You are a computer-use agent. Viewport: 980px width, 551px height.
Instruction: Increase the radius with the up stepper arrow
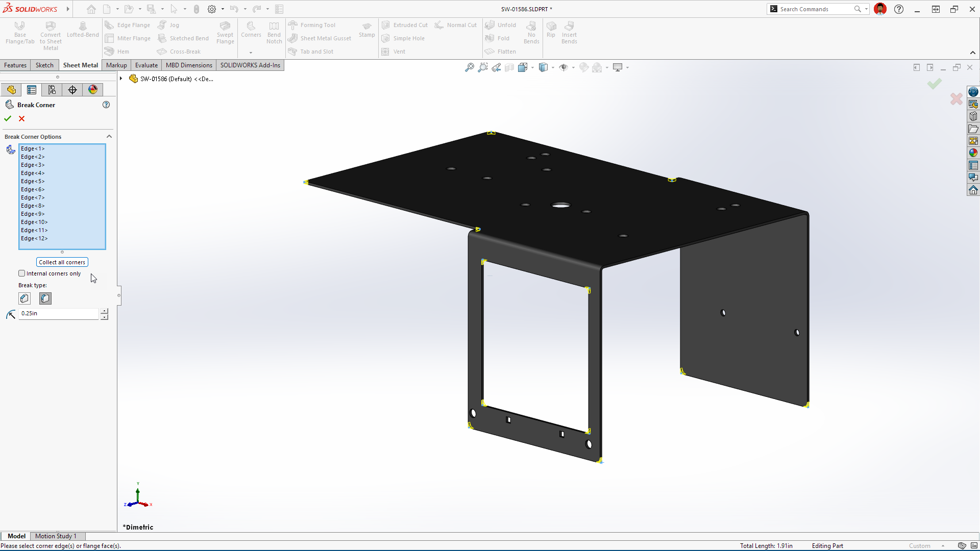[x=104, y=311]
